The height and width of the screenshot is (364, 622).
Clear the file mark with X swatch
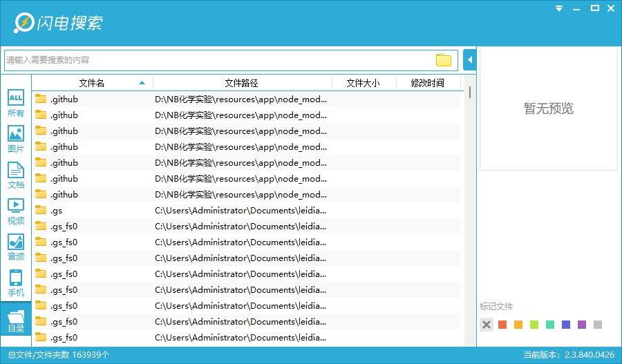tap(487, 325)
